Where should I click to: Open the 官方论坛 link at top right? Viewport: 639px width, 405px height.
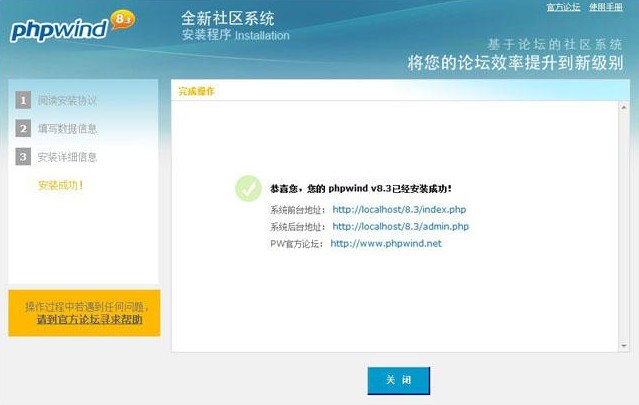(x=563, y=7)
